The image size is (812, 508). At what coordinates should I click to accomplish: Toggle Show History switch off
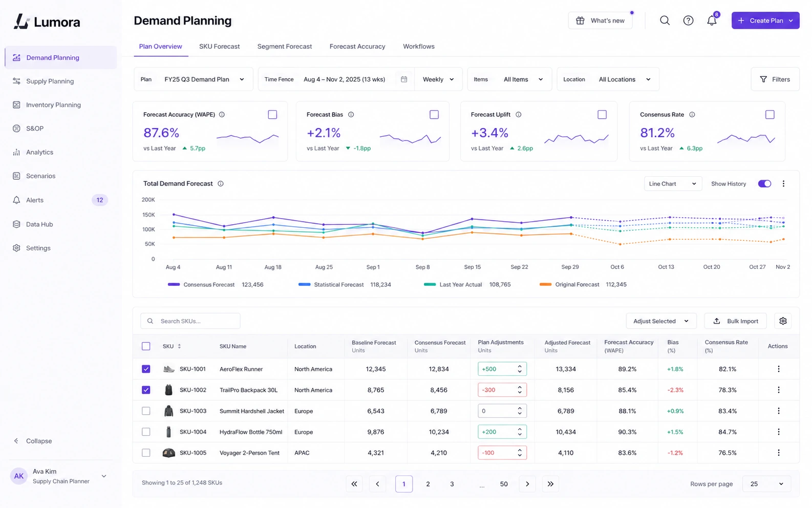pos(764,184)
